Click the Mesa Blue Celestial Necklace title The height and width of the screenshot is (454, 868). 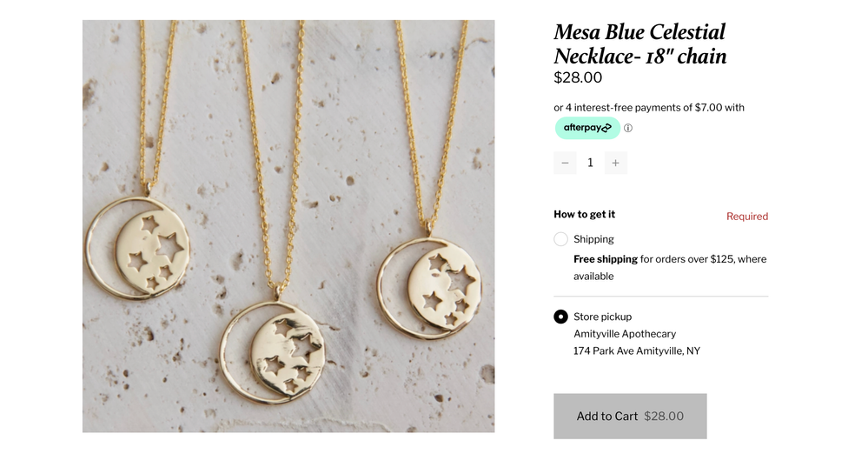pyautogui.click(x=640, y=44)
